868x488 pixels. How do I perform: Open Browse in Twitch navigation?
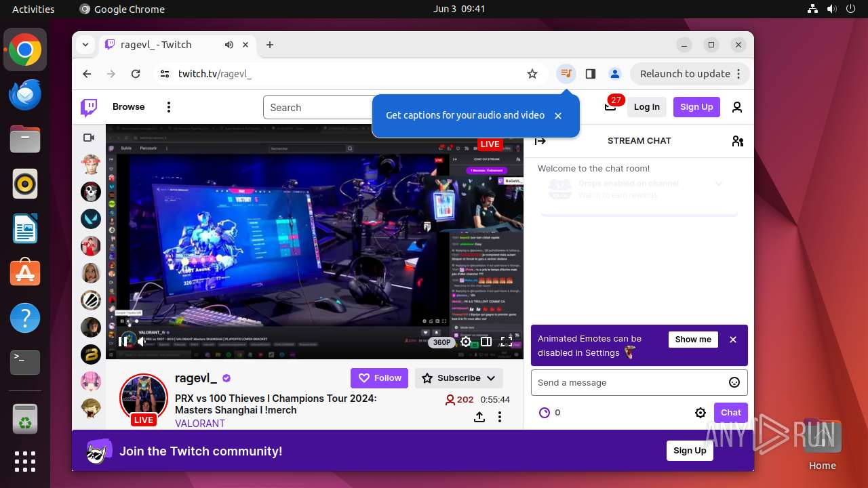coord(129,107)
